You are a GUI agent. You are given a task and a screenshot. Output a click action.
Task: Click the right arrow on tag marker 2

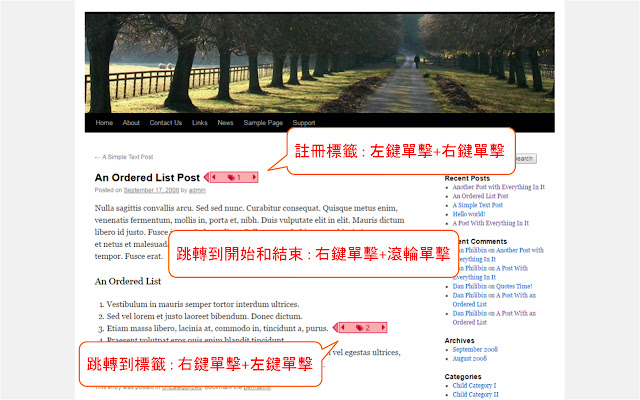pyautogui.click(x=383, y=327)
